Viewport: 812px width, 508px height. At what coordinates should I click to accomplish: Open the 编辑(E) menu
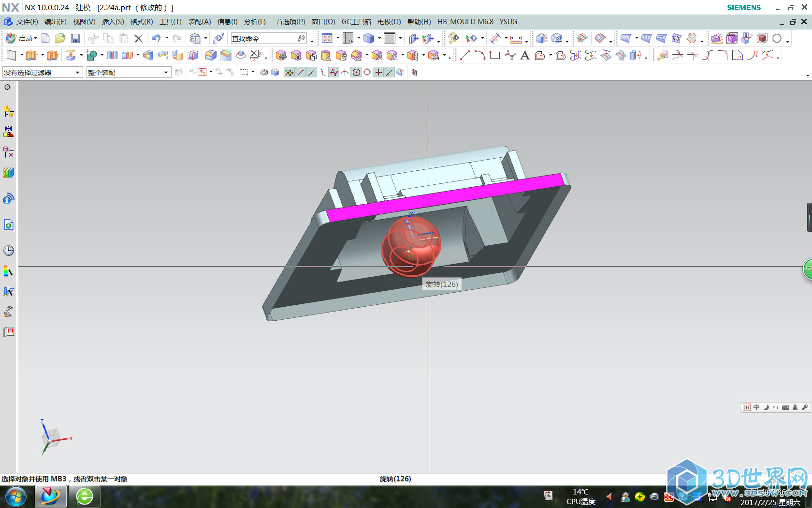(55, 22)
